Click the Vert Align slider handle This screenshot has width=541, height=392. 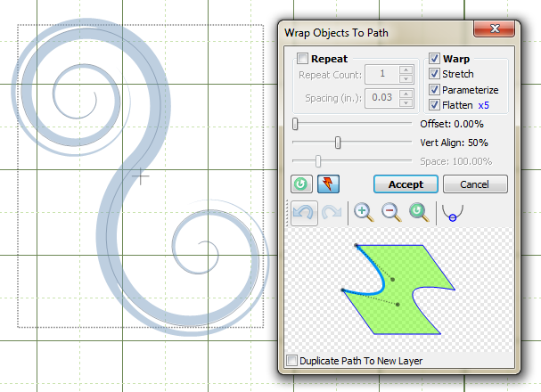(338, 143)
